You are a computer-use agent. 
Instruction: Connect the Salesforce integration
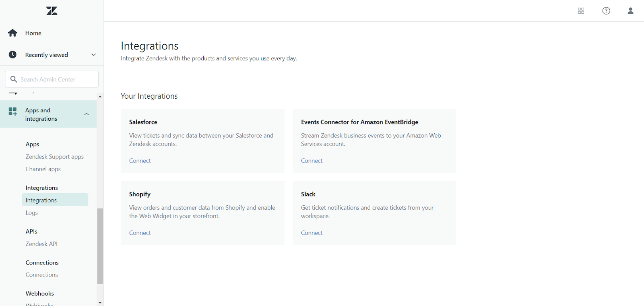pos(140,161)
